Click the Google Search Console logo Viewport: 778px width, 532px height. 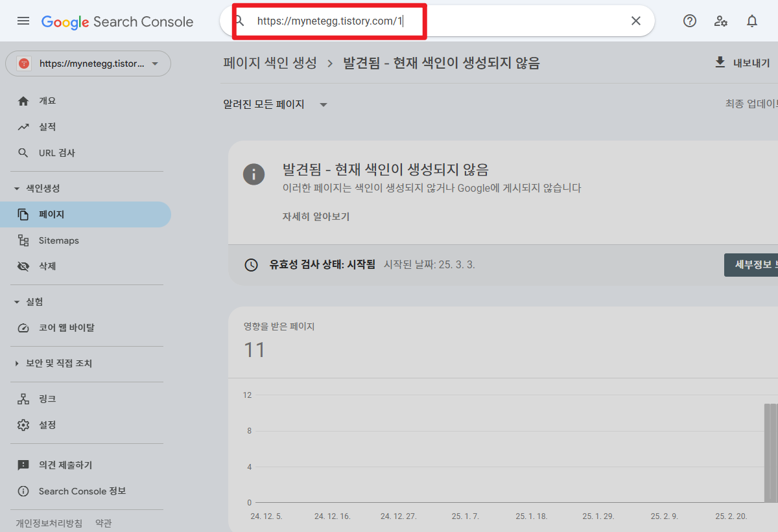point(117,21)
